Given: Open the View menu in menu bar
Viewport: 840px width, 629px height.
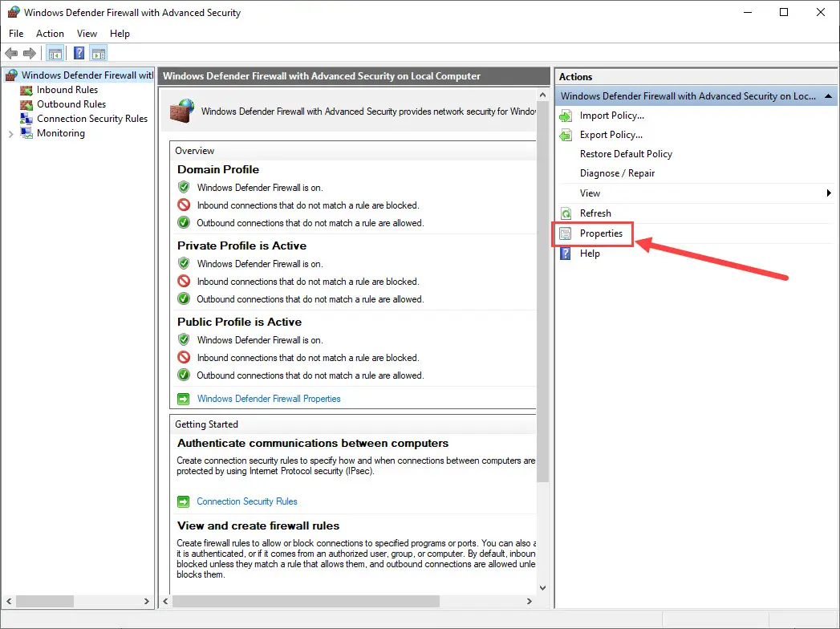Looking at the screenshot, I should (x=87, y=33).
